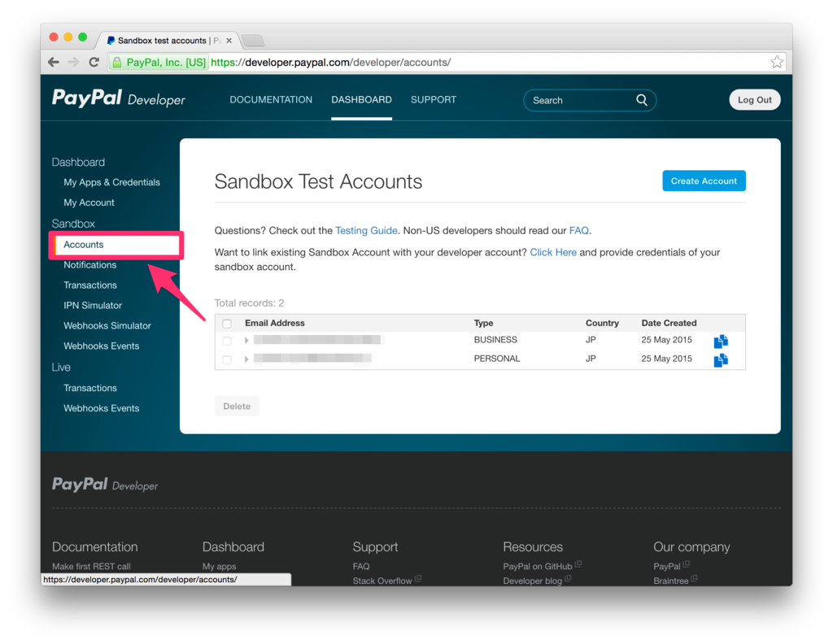The width and height of the screenshot is (833, 644).
Task: Click the Country column header
Action: click(x=602, y=323)
